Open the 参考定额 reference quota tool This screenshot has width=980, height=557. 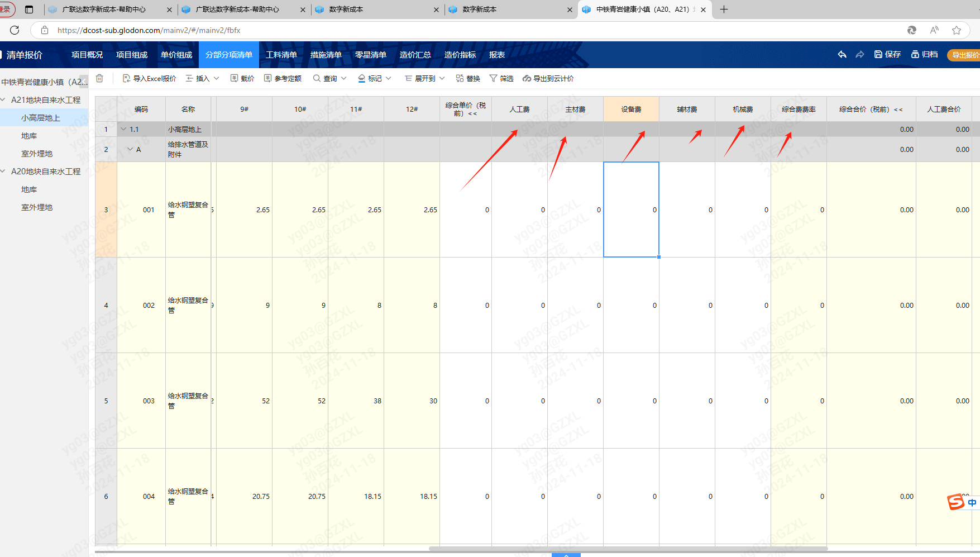pos(283,78)
